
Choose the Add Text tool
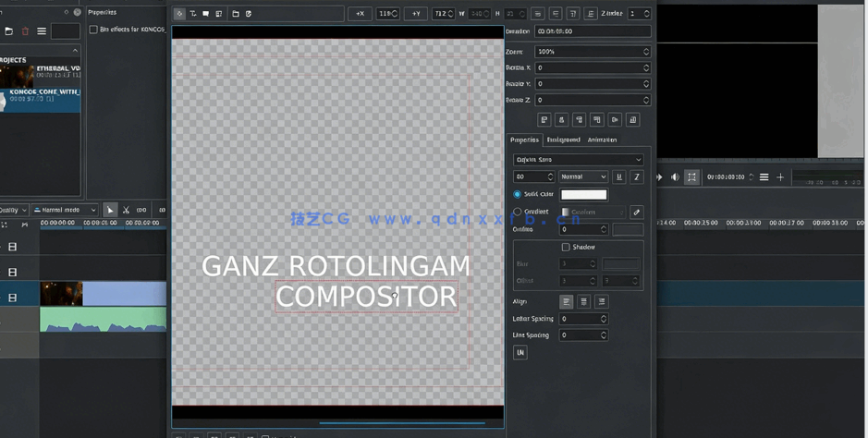(192, 14)
